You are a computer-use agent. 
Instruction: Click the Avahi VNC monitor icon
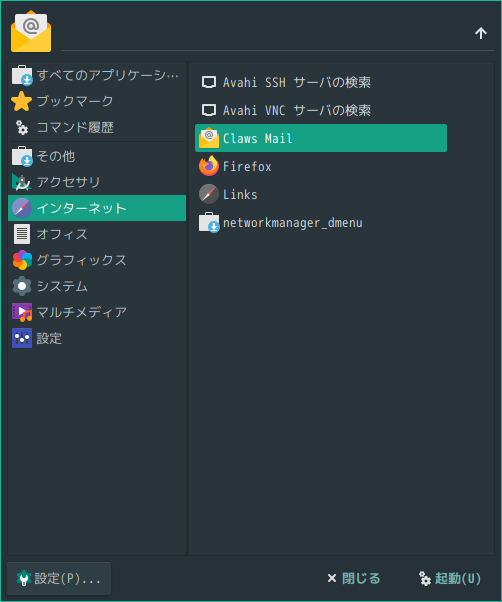pyautogui.click(x=209, y=110)
